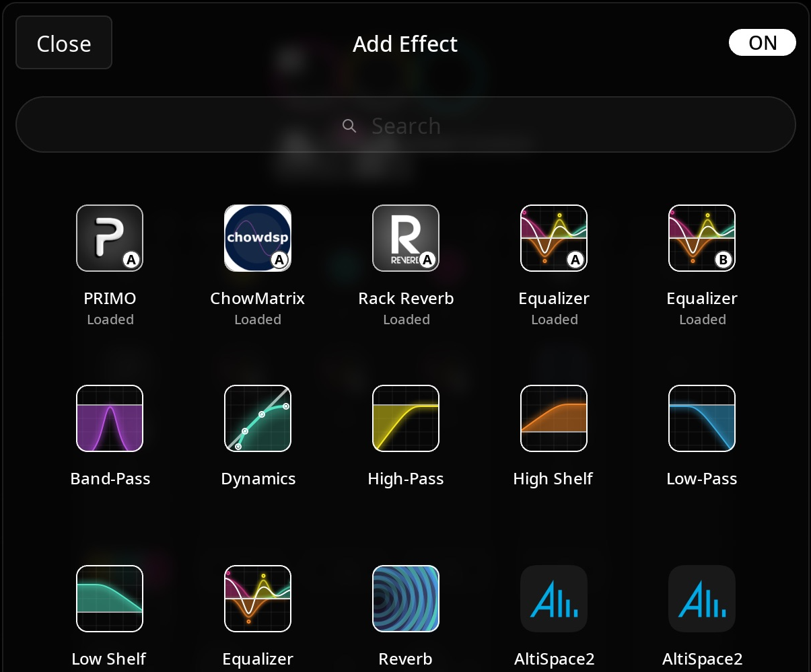Close the Add Effect dialog

(x=63, y=43)
